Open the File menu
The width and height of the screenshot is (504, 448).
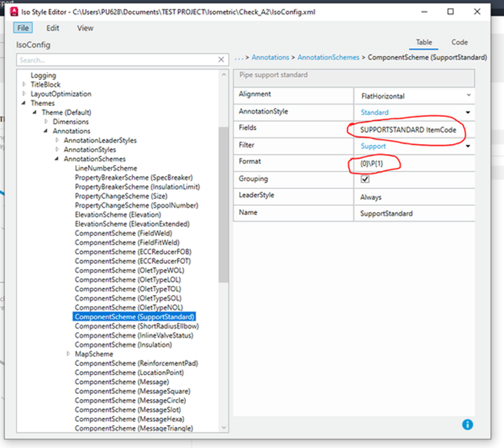(23, 28)
